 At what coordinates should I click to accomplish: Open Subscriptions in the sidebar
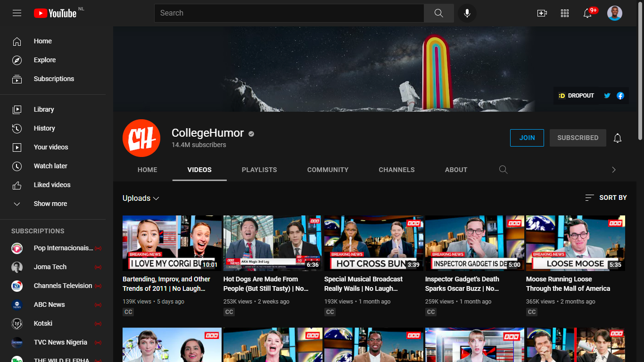[53, 79]
